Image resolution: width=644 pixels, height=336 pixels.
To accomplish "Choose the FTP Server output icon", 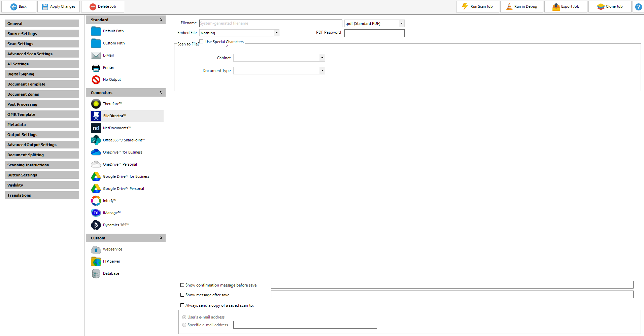I will pyautogui.click(x=96, y=261).
